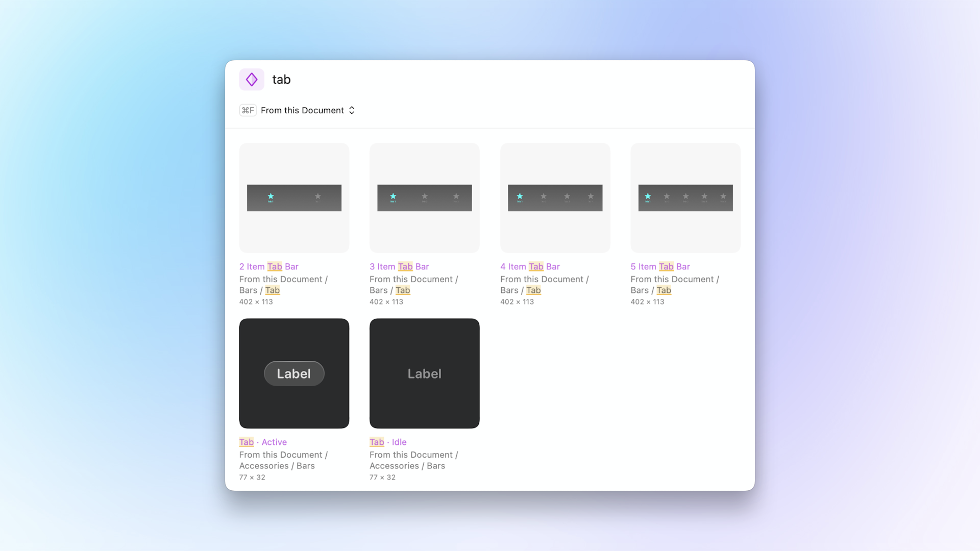
Task: Click the 5 Item Tab Bar title
Action: [660, 266]
